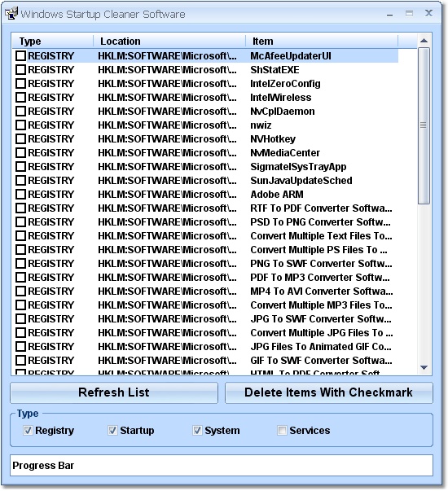448x491 pixels.
Task: Mark the Adobe ARM row checkbox
Action: (20, 195)
